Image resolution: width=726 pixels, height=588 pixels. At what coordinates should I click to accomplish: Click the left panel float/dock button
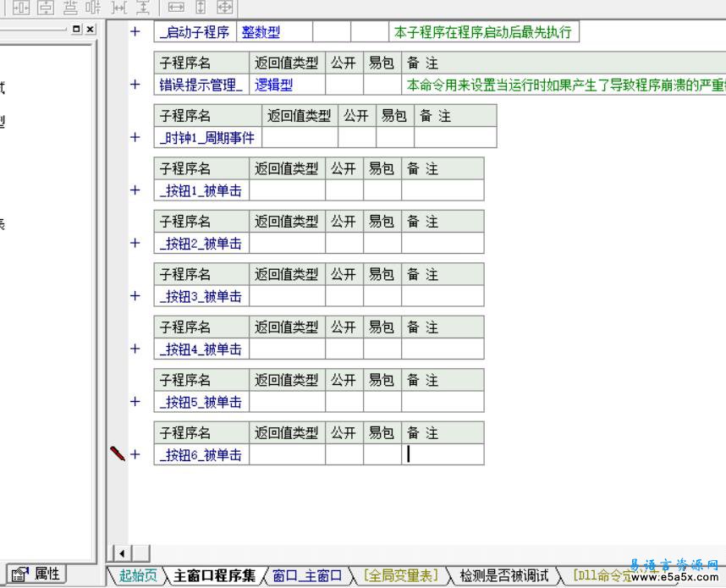click(77, 29)
